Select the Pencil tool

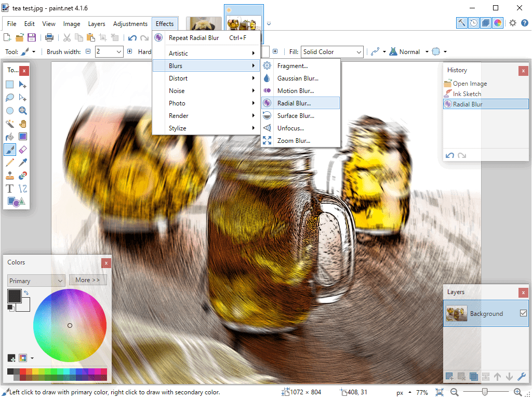pos(9,163)
